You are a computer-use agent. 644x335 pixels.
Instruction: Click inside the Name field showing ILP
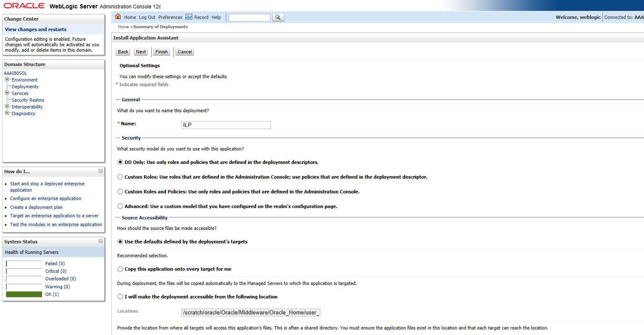click(226, 125)
